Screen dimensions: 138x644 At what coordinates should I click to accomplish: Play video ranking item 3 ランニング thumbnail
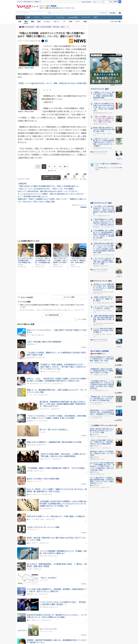click(x=119, y=309)
